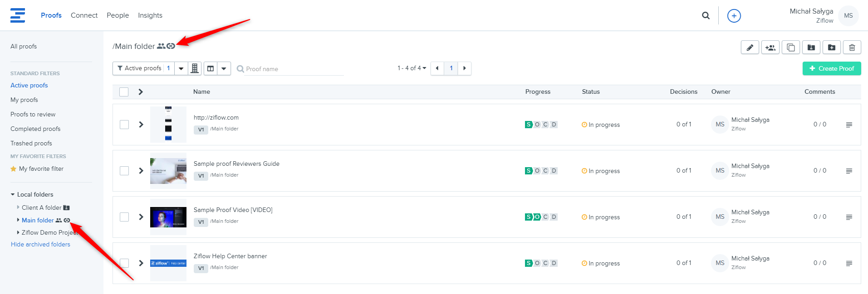Image resolution: width=868 pixels, height=294 pixels.
Task: Expand the Sample proof Reviewers Guide row
Action: coord(141,171)
